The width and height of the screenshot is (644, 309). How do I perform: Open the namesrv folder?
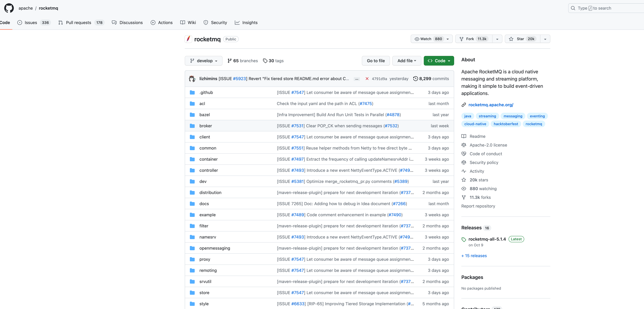coord(207,237)
